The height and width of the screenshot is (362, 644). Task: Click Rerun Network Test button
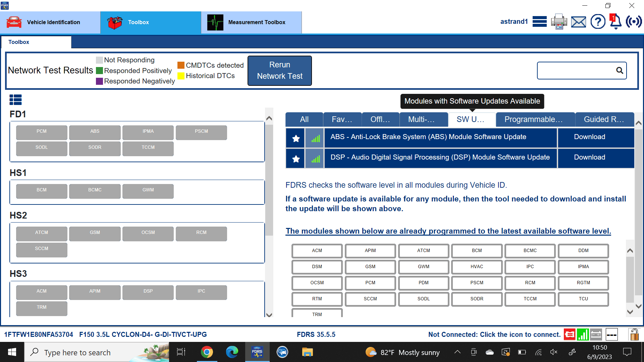(x=279, y=70)
